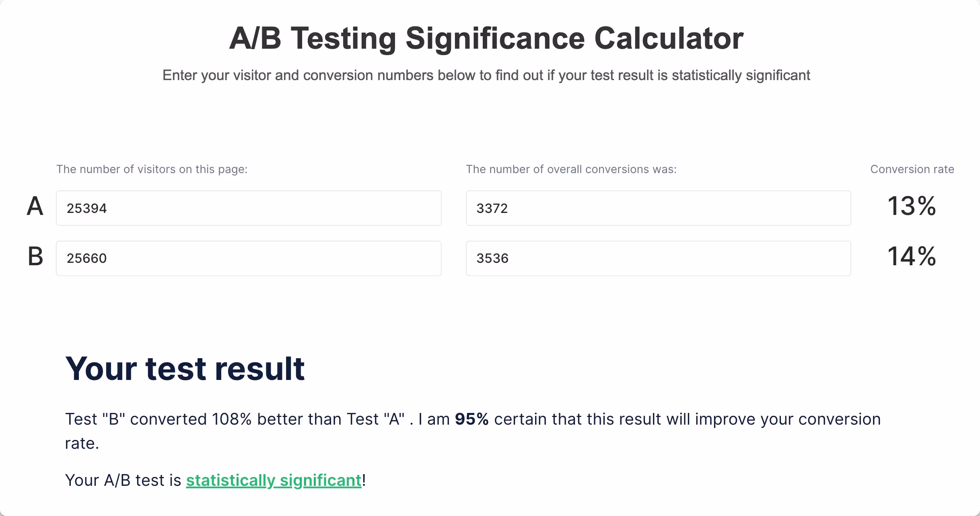The image size is (980, 516).
Task: Focus the conversions input showing 3536
Action: pyautogui.click(x=658, y=258)
